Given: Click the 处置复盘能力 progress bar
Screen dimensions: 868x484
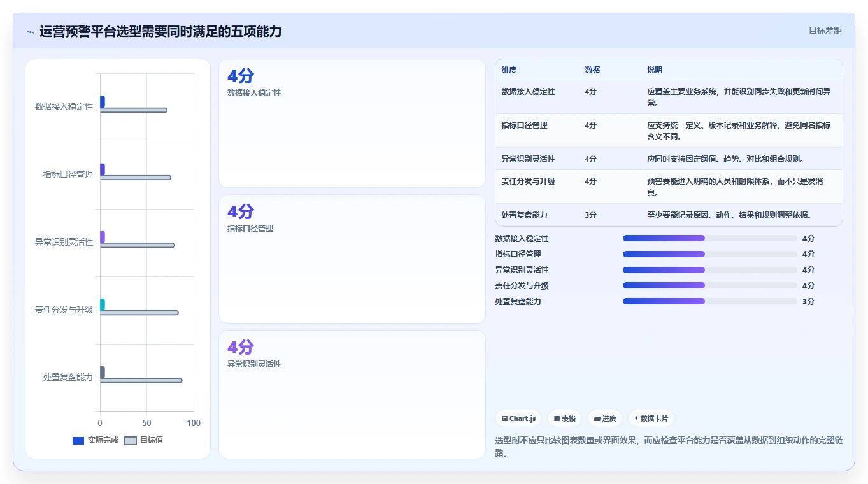Looking at the screenshot, I should (x=710, y=301).
